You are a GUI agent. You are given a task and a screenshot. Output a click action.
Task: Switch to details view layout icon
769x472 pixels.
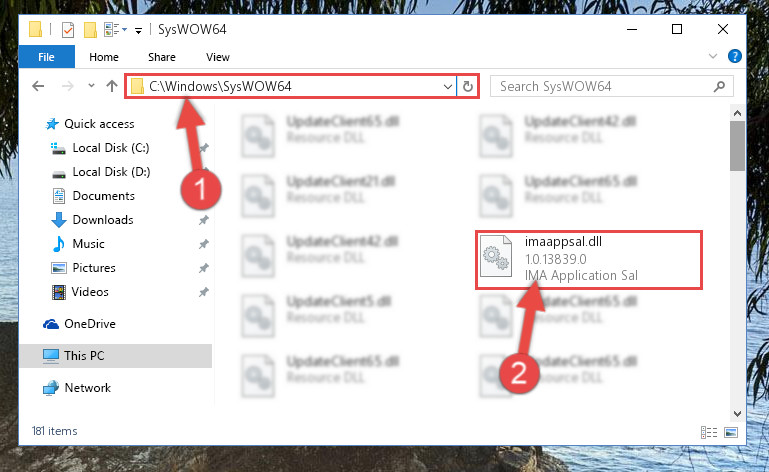click(709, 432)
